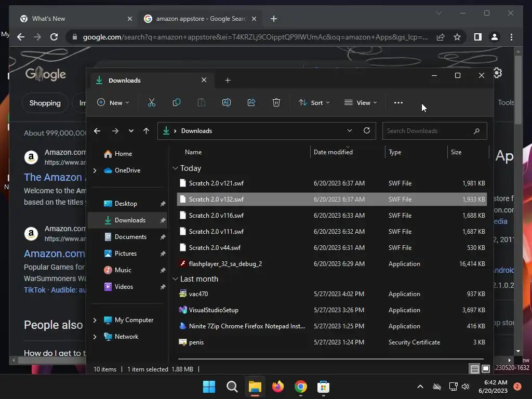The height and width of the screenshot is (399, 532).
Task: Switch to details view icon in status bar
Action: coord(475,369)
